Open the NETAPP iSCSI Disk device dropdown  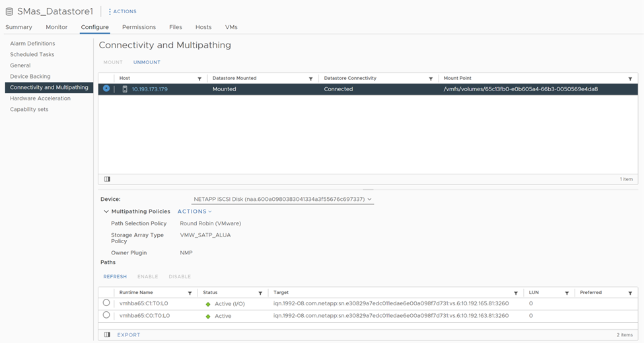(x=282, y=199)
